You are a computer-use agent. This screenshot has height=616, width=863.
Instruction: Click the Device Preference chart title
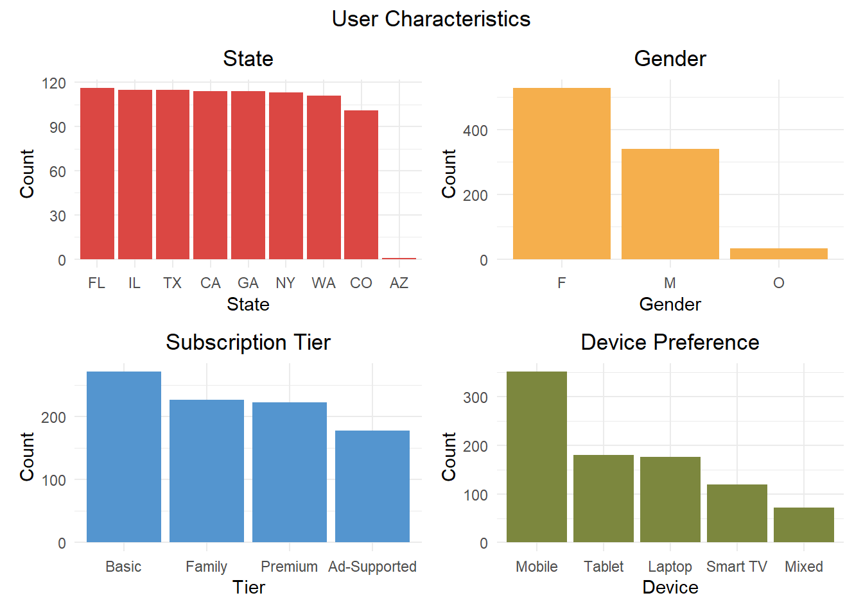pyautogui.click(x=670, y=342)
